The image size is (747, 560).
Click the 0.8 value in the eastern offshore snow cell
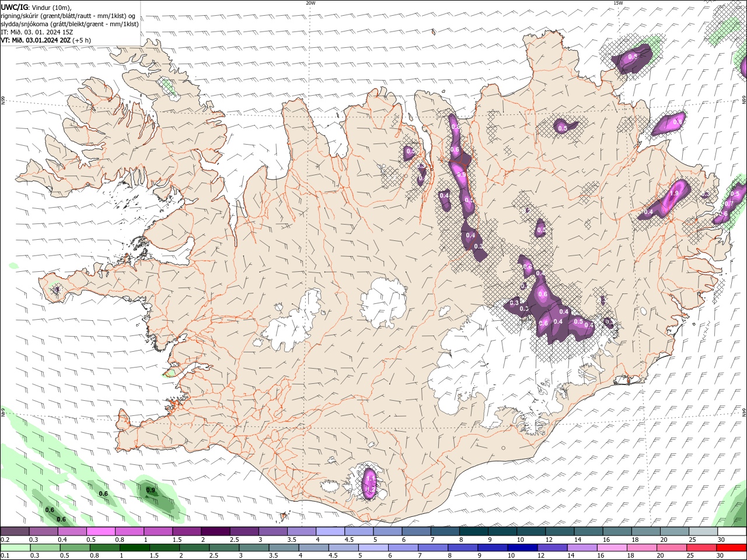tap(678, 122)
